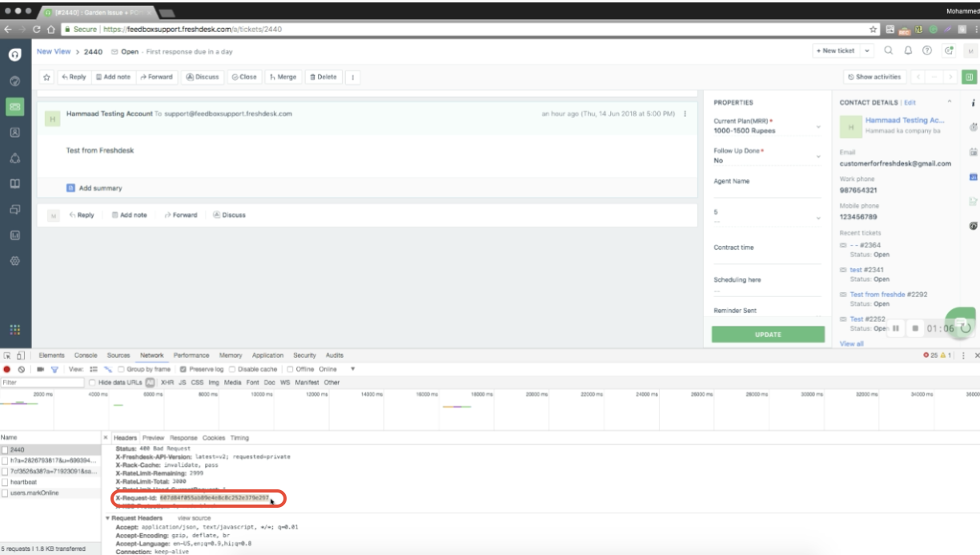Toggle DevTools capture screenshots camera icon
Screen dimensions: 980x555
pos(40,369)
